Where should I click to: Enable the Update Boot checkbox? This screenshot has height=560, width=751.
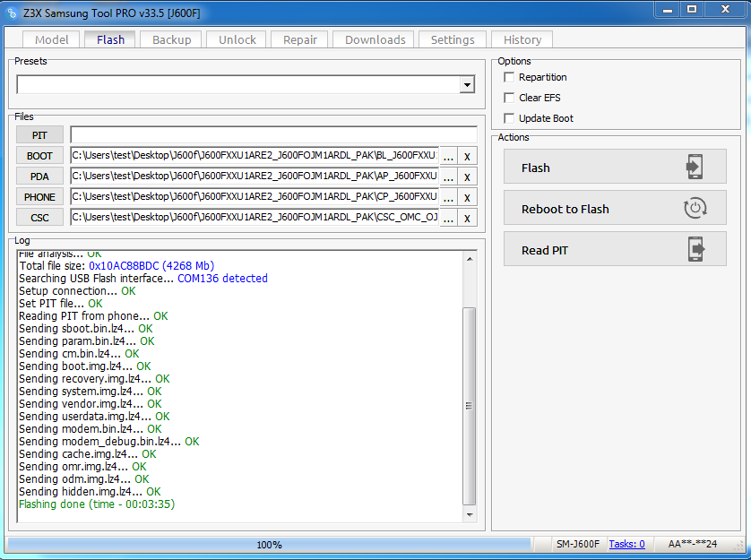[509, 118]
